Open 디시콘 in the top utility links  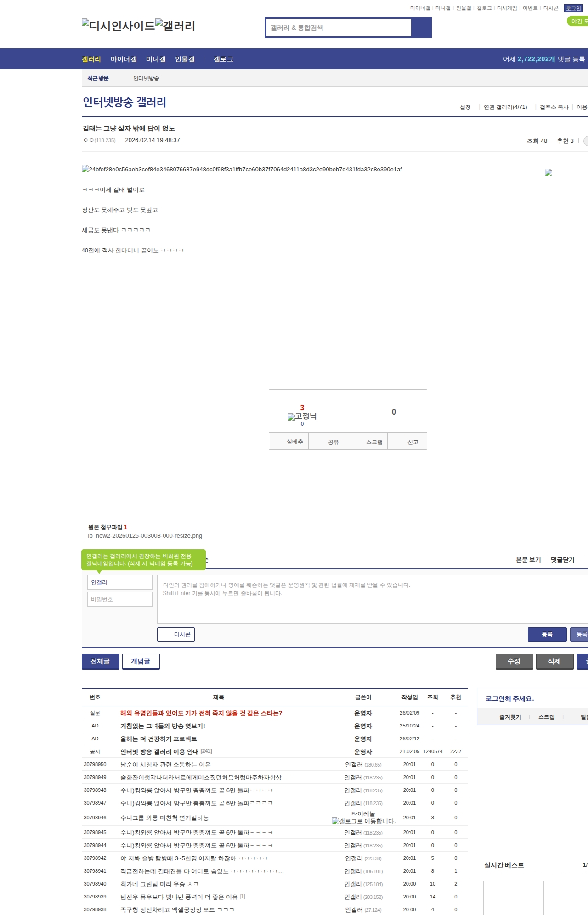(x=551, y=8)
